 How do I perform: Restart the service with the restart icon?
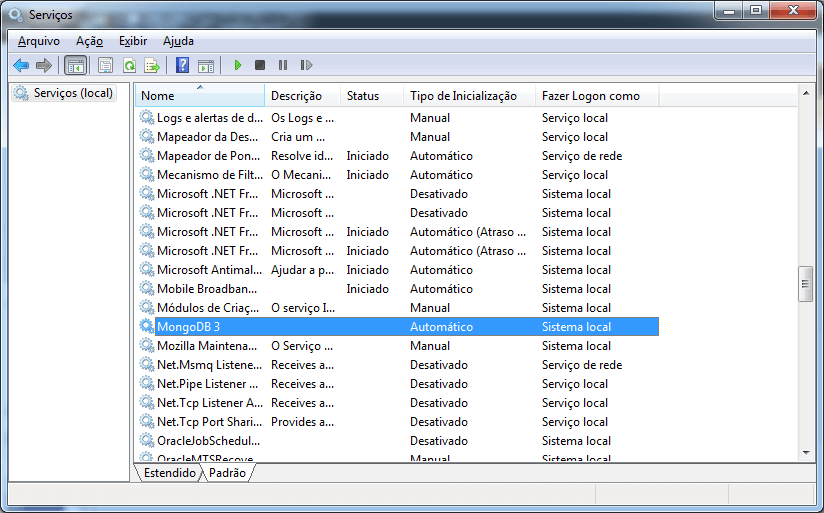pyautogui.click(x=306, y=65)
